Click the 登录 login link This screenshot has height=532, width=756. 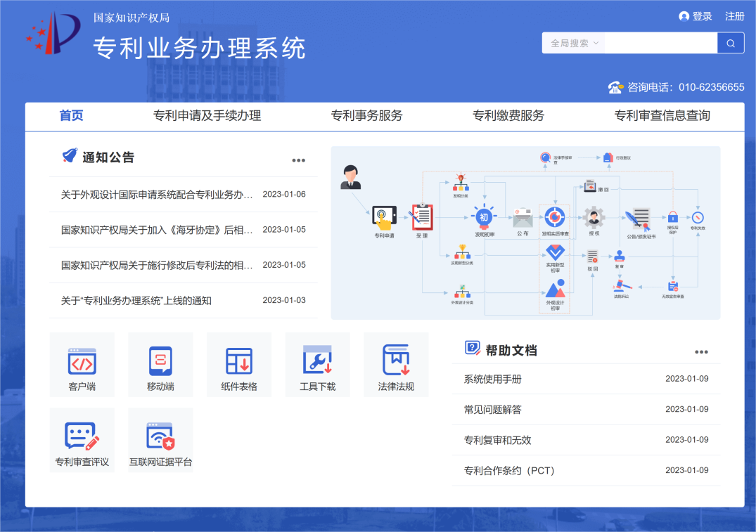696,16
